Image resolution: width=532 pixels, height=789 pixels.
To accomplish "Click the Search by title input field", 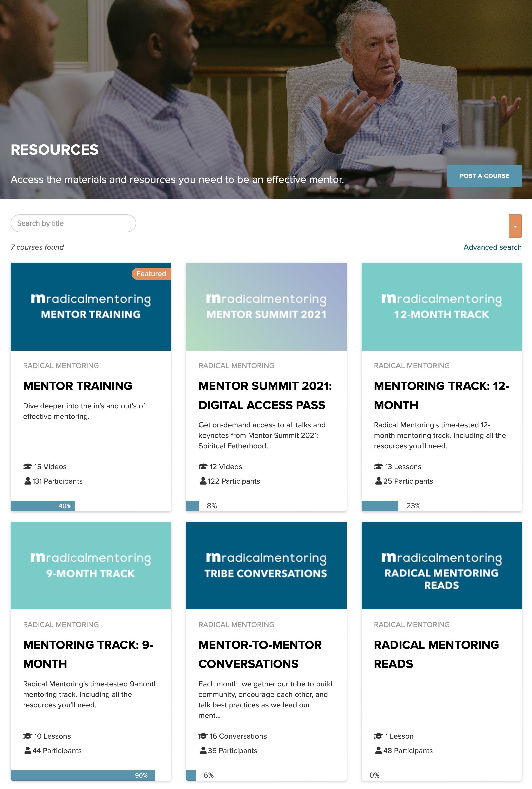I will pos(73,223).
